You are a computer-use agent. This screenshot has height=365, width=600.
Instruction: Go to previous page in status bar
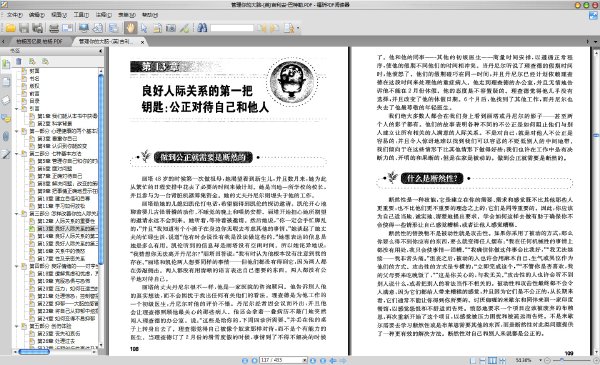click(x=254, y=360)
